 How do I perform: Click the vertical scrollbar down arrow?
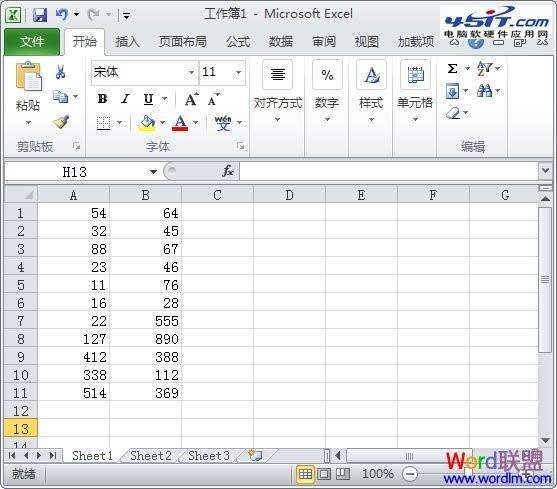click(x=545, y=441)
